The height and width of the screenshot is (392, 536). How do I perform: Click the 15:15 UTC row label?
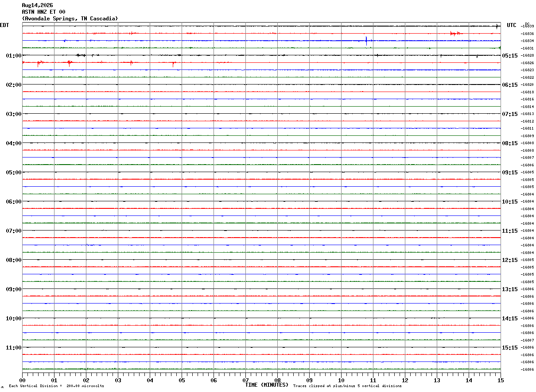[x=510, y=348]
